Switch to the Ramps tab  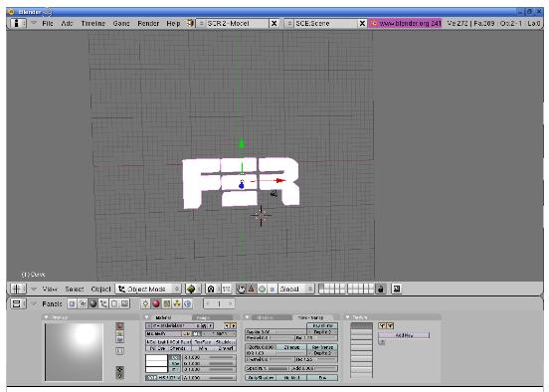212,317
